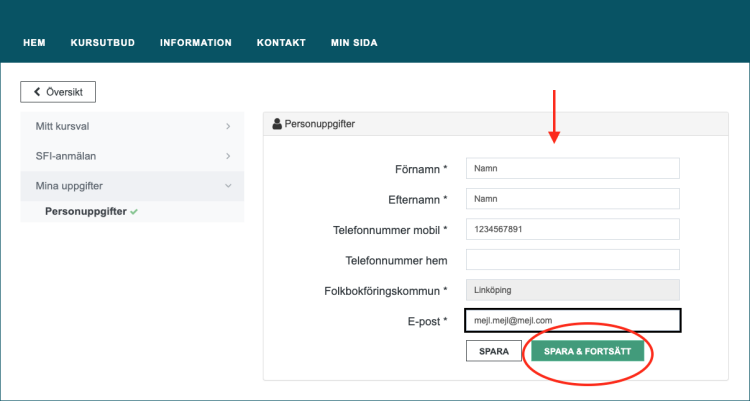Open the KONTAKT page
The image size is (750, 401).
[281, 43]
